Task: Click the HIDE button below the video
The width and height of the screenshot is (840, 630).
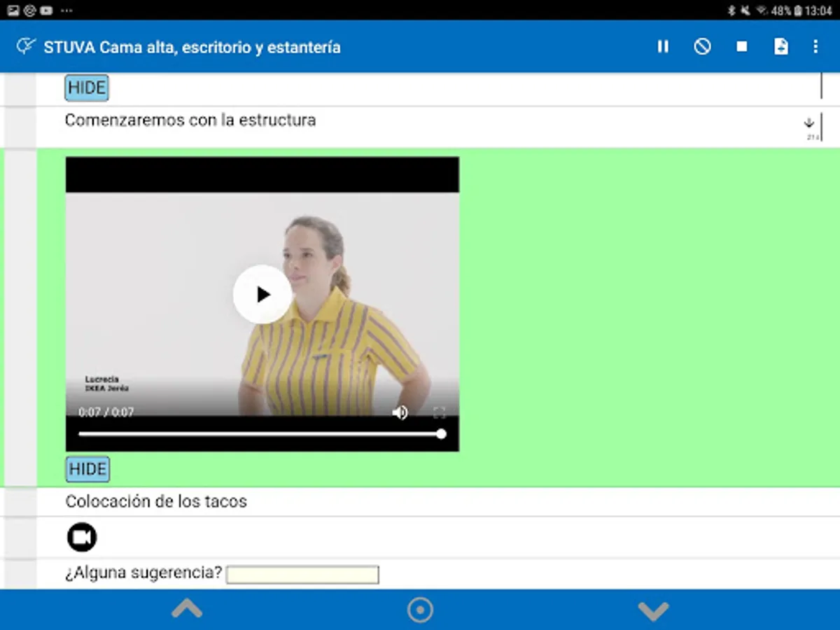Action: pos(87,469)
